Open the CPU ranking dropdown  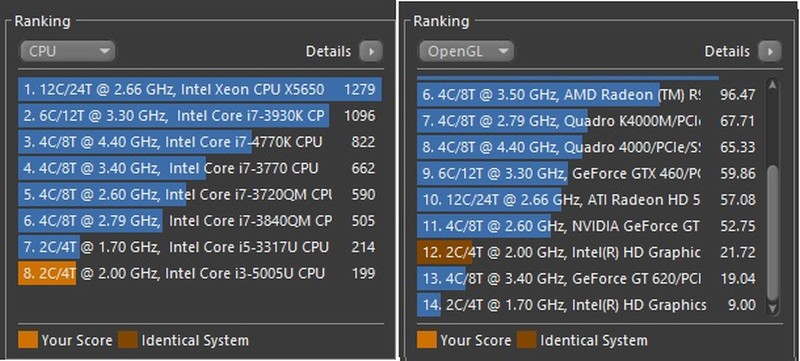(67, 51)
